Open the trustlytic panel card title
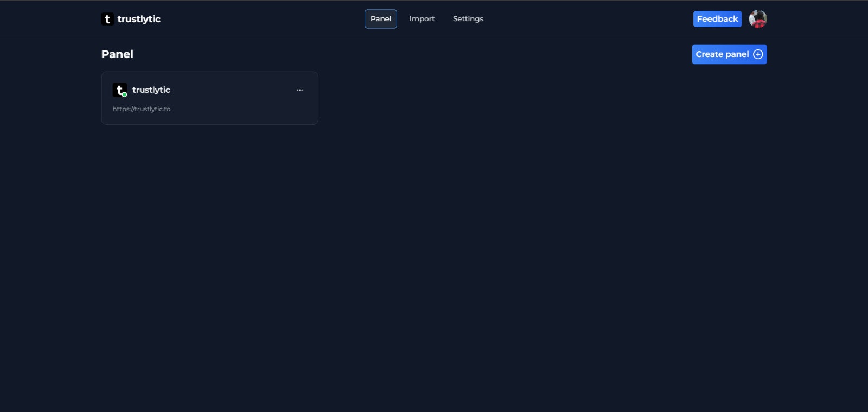The width and height of the screenshot is (868, 412). [x=151, y=90]
